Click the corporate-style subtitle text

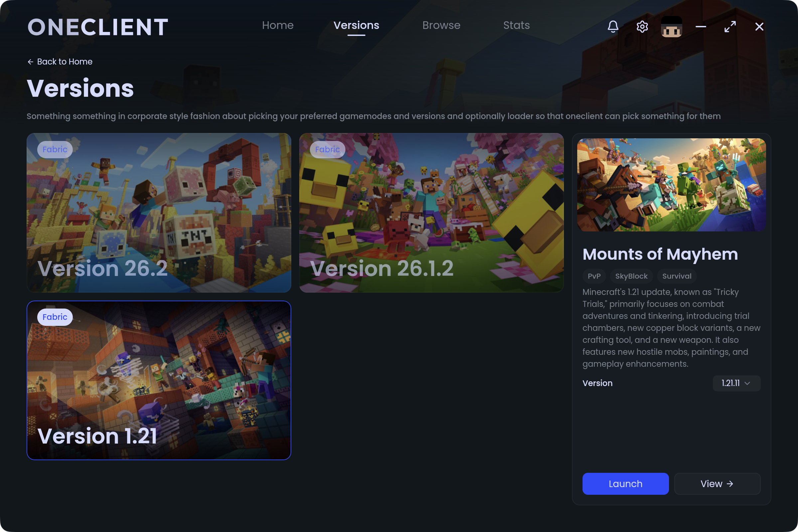click(x=373, y=116)
